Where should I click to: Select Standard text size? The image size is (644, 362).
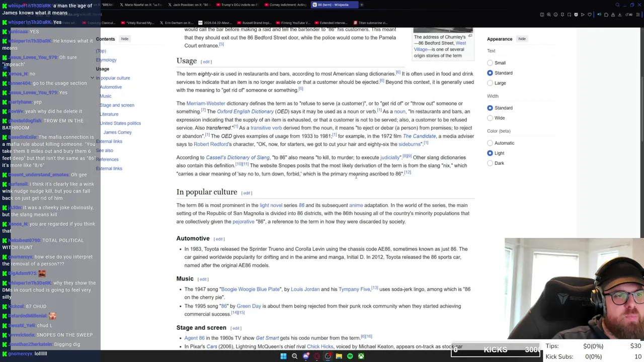click(490, 73)
